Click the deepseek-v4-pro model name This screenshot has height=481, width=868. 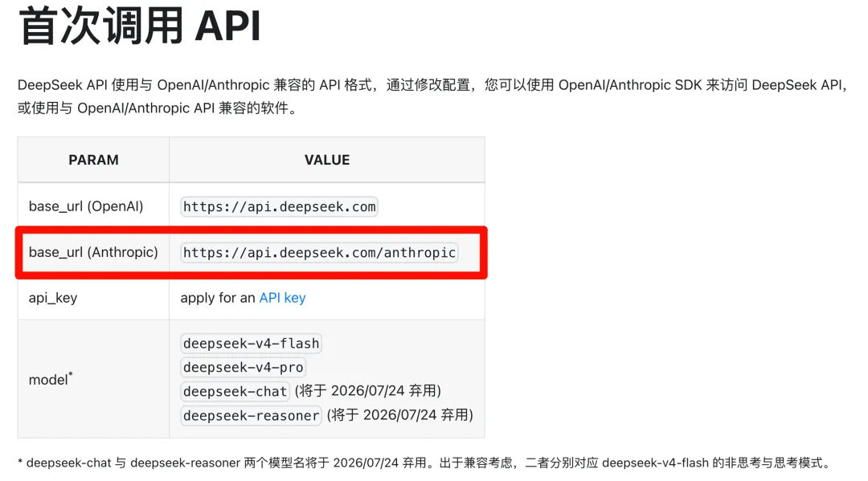243,368
